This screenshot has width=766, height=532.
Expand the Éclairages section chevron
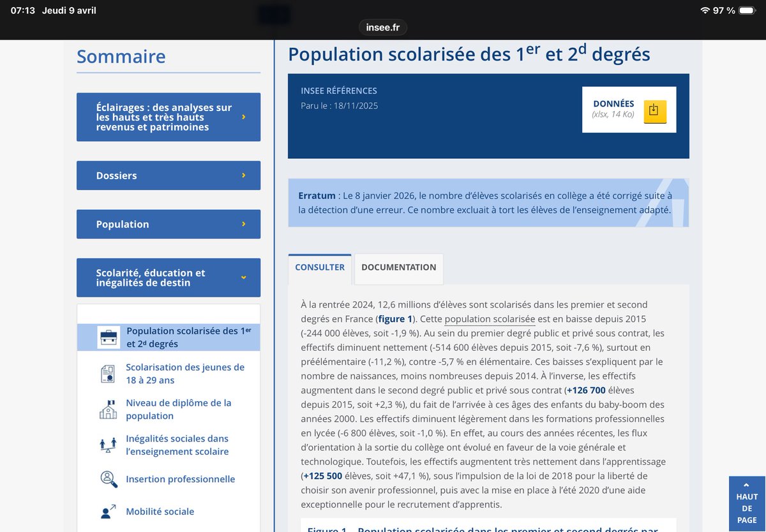244,117
